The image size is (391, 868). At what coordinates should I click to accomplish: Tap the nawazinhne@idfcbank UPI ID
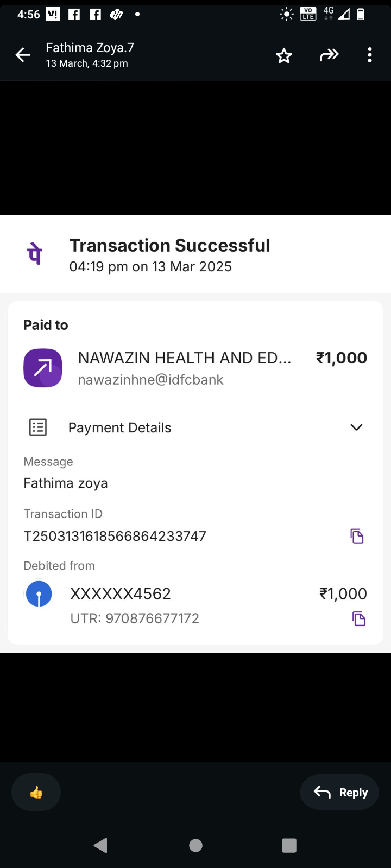(150, 380)
